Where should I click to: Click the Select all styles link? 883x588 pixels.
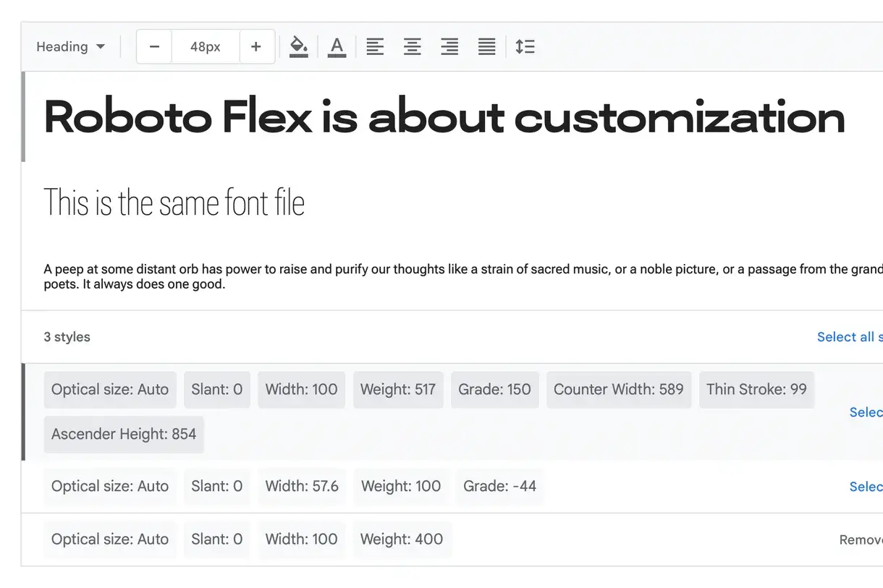click(850, 337)
